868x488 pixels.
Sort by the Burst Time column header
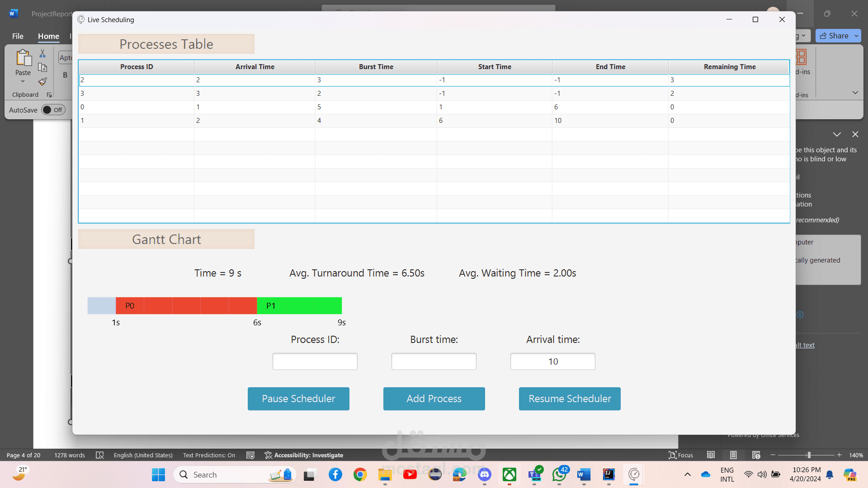coord(376,67)
